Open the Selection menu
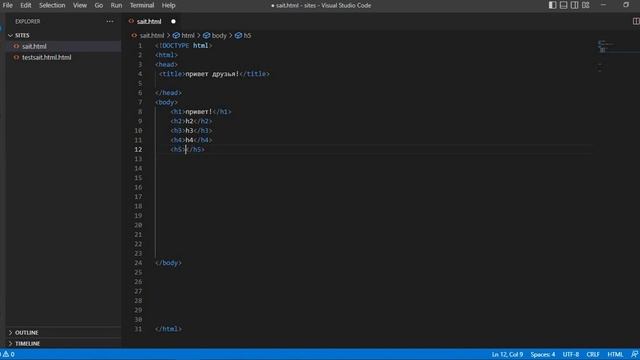This screenshot has height=360, width=640. (x=52, y=5)
